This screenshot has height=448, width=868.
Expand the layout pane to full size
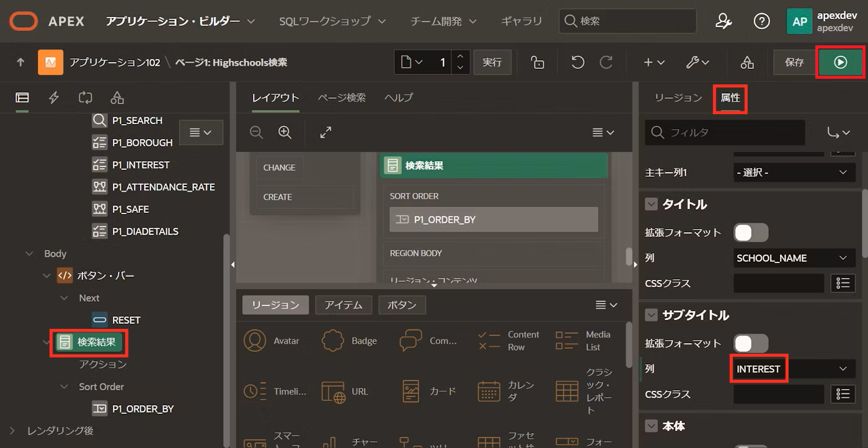(325, 132)
